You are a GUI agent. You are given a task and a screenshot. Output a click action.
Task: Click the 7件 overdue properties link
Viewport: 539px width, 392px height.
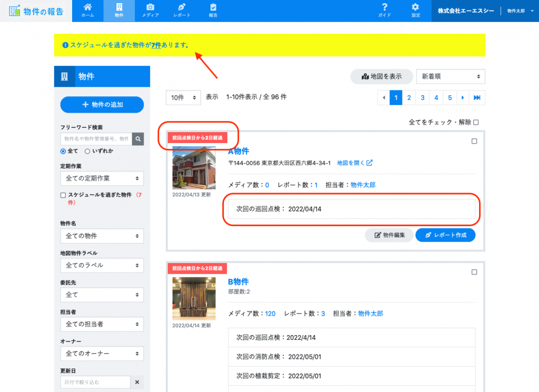156,45
